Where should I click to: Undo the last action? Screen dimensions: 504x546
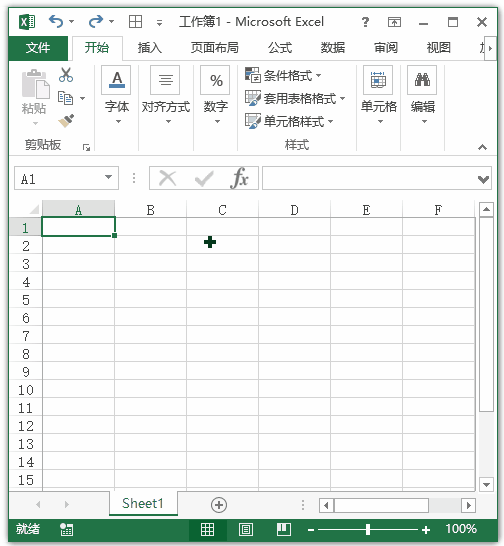(56, 22)
